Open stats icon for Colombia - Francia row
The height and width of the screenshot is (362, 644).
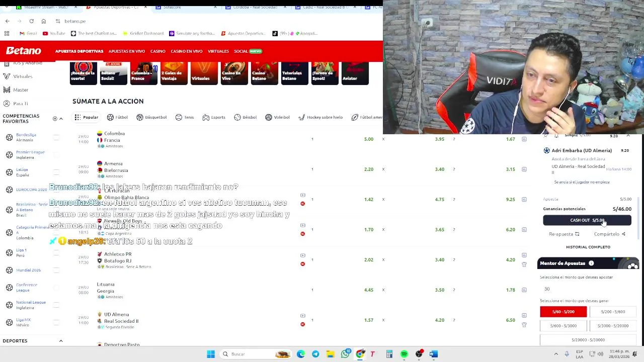[x=524, y=139]
